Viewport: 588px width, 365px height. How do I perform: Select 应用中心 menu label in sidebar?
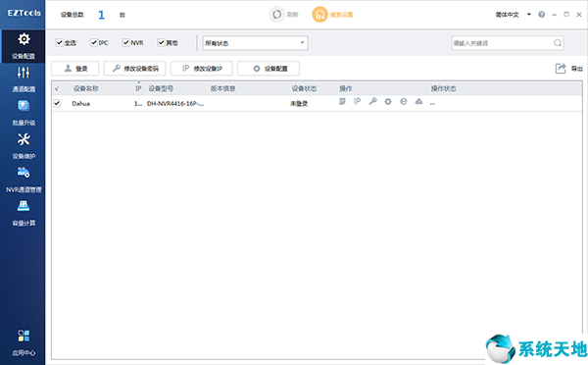(24, 353)
